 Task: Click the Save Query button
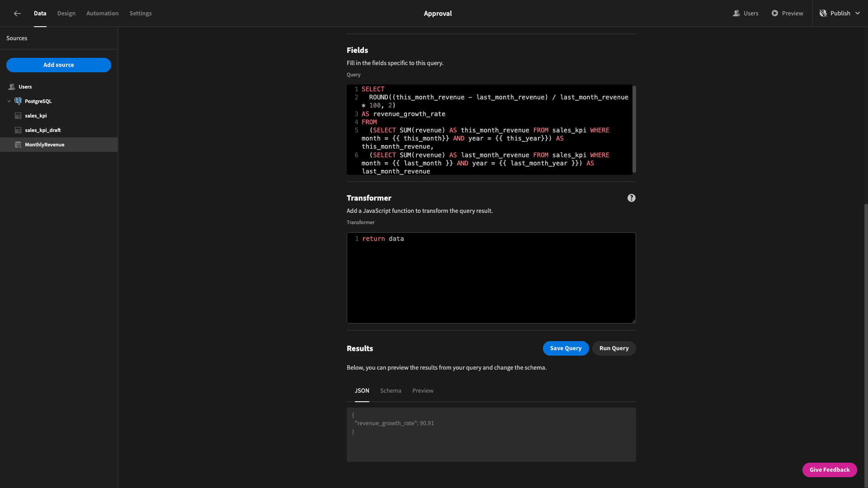(566, 348)
